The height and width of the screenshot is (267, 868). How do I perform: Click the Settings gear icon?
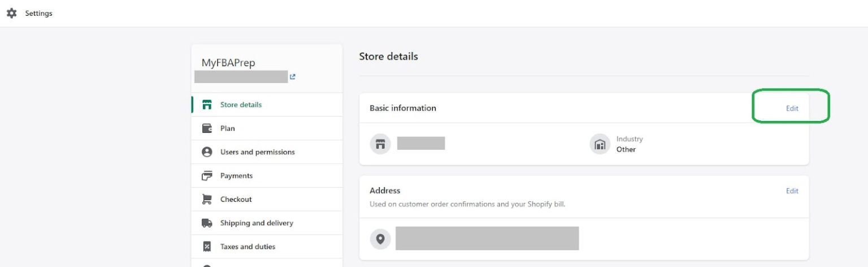[x=11, y=13]
